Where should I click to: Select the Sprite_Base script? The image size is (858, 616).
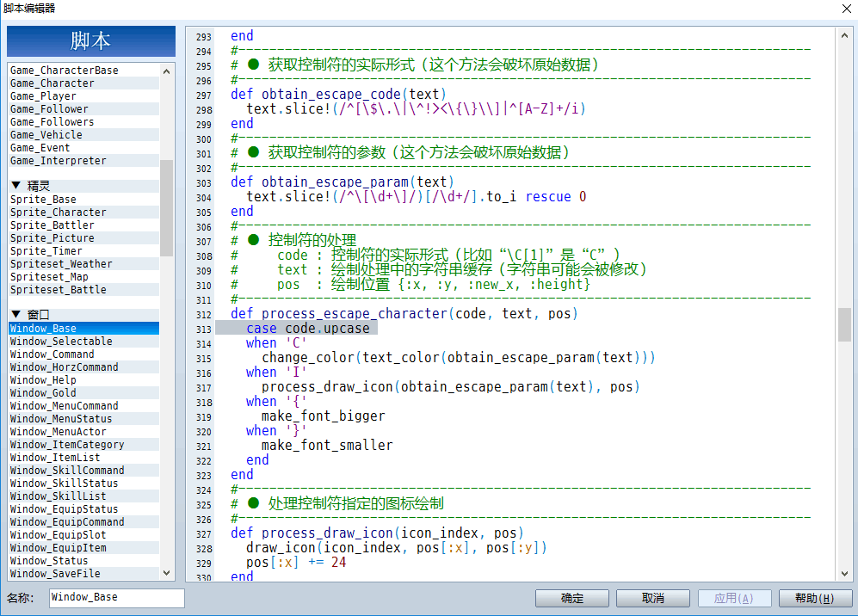[84, 200]
